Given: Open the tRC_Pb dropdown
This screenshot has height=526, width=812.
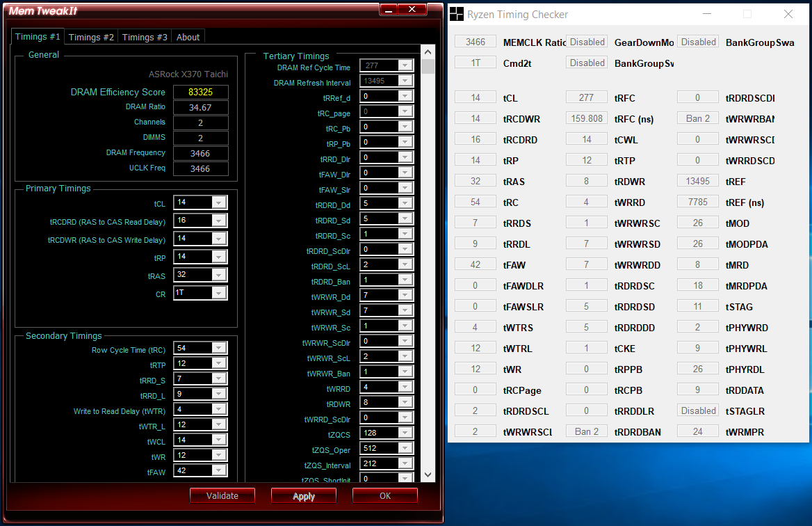Looking at the screenshot, I should point(405,127).
